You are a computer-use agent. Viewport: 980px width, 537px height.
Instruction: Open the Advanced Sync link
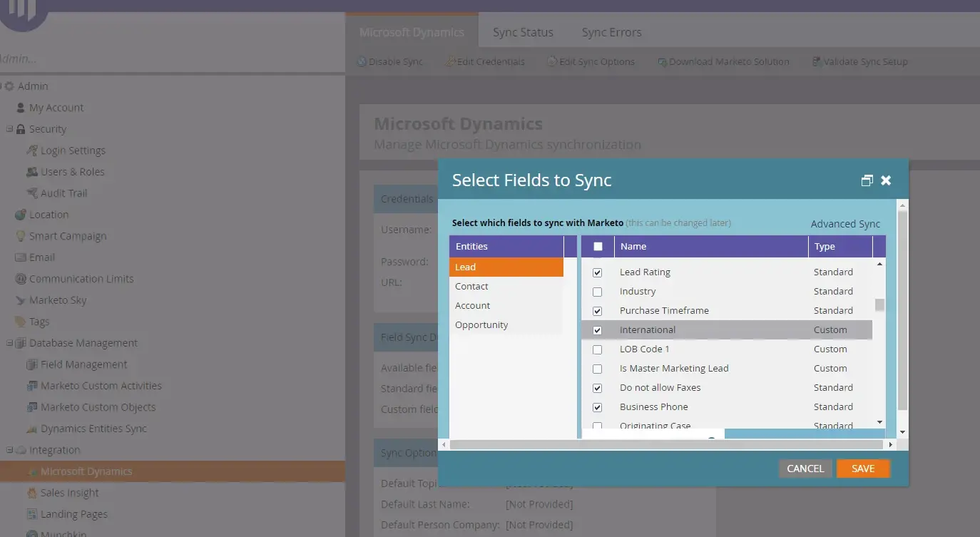point(845,224)
